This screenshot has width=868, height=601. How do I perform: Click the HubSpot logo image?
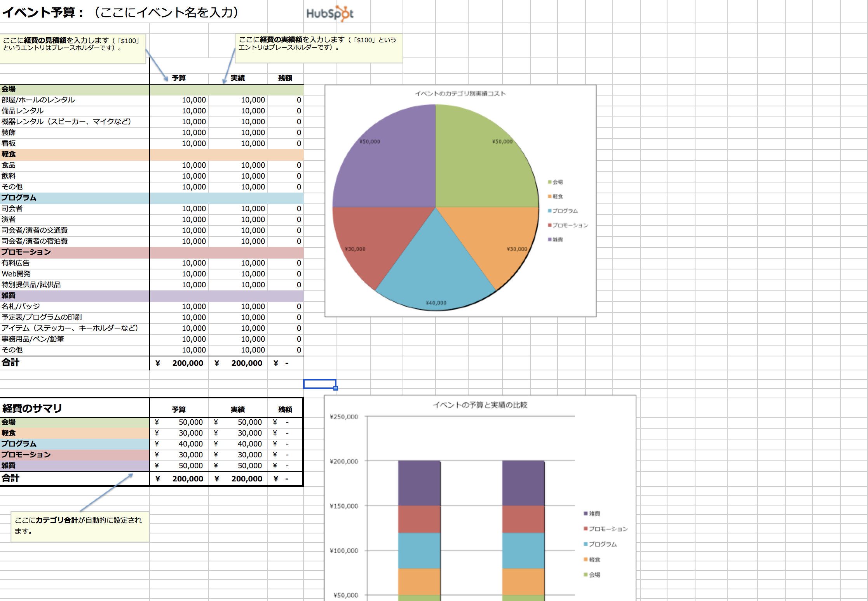click(330, 14)
